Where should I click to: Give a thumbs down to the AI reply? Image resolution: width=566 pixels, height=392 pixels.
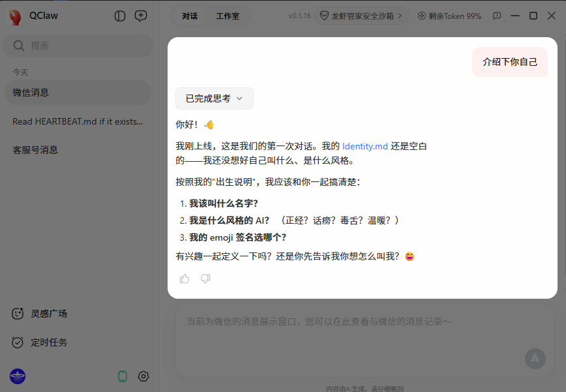coord(205,279)
